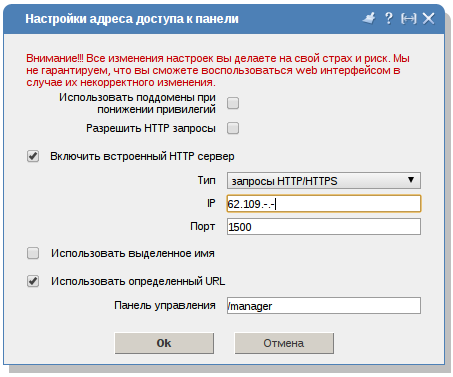Screen dimensions: 453x377
Task: Close the panel address settings dialog
Action: point(428,19)
